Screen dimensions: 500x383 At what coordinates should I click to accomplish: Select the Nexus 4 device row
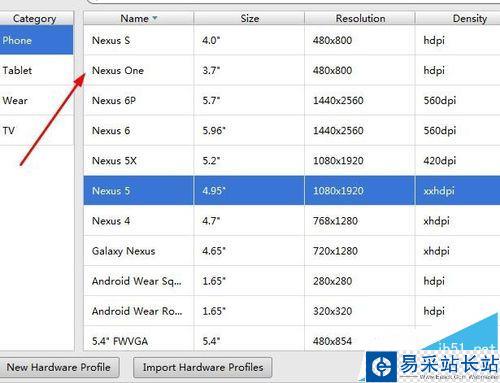point(292,221)
